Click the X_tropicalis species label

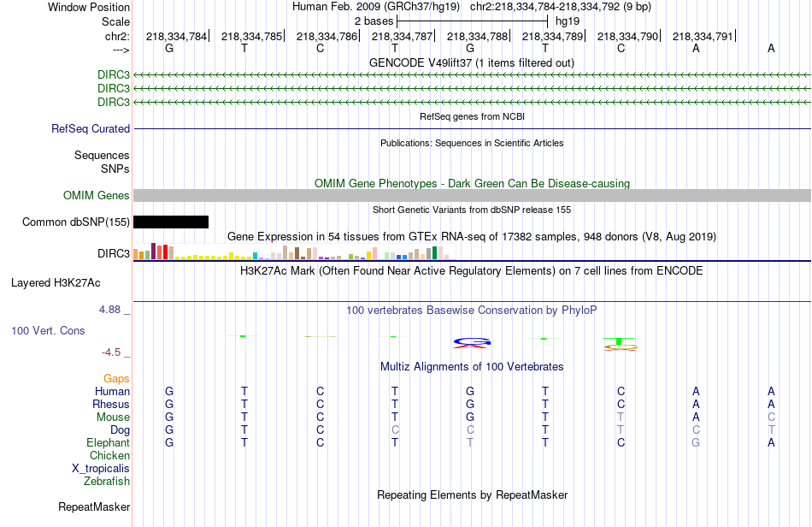(101, 469)
